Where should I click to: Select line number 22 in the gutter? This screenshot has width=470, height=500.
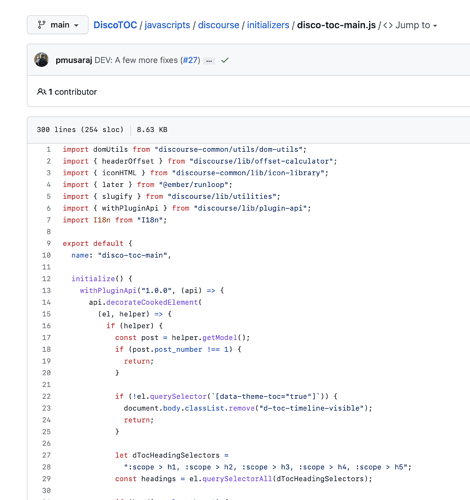click(x=46, y=396)
